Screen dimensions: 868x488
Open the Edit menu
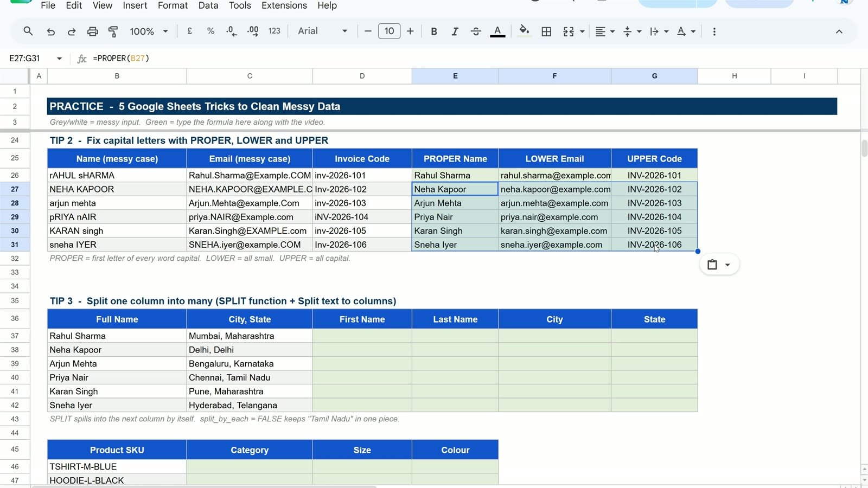[x=74, y=5]
